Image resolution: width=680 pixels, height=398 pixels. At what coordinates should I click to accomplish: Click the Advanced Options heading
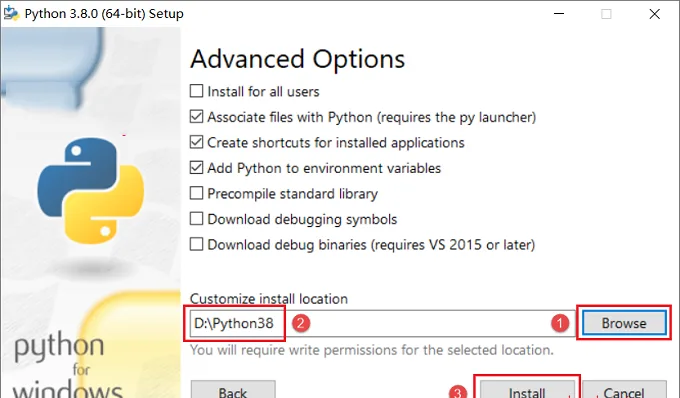[x=298, y=59]
